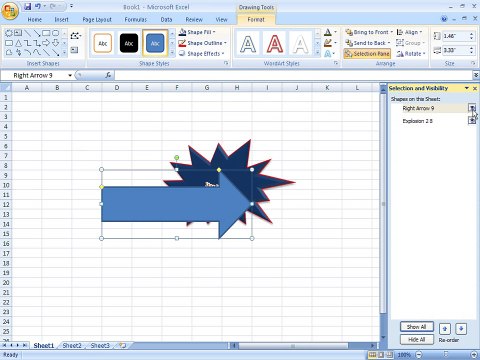Open the Align dropdown

(x=409, y=32)
